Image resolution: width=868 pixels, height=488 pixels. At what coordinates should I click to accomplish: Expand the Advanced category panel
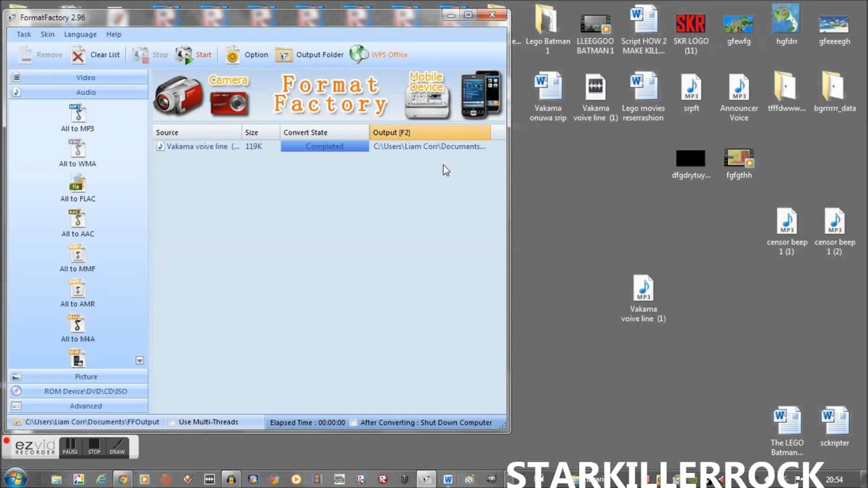coord(78,406)
